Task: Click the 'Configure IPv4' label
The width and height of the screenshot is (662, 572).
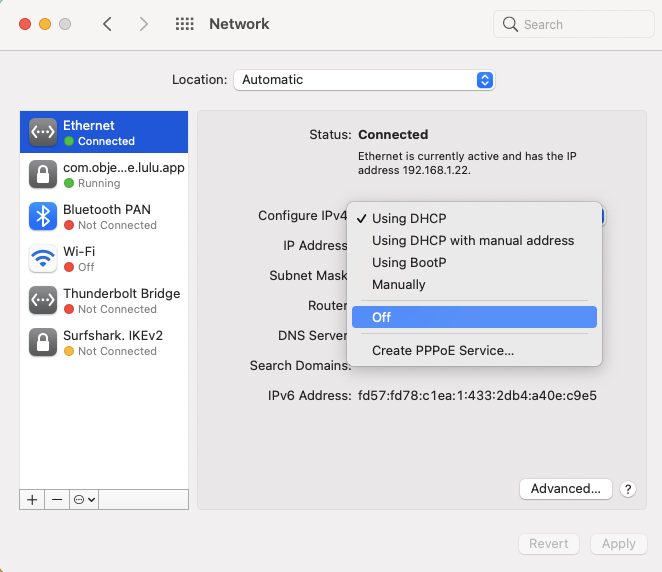Action: [x=302, y=215]
